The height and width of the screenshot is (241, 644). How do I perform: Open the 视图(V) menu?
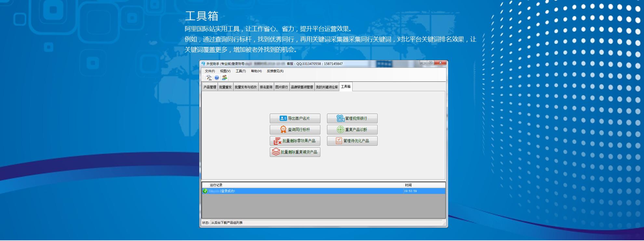(225, 71)
